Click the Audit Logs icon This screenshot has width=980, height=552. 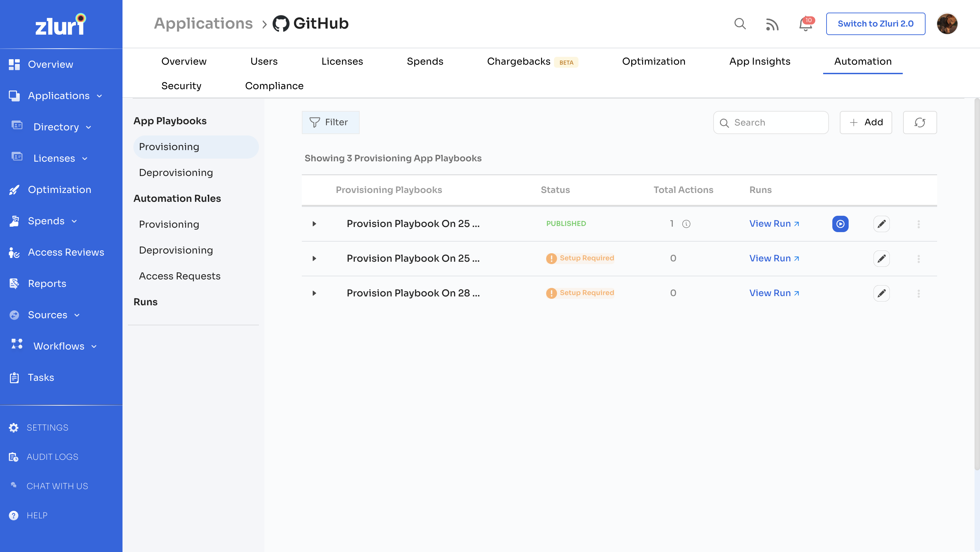click(14, 457)
